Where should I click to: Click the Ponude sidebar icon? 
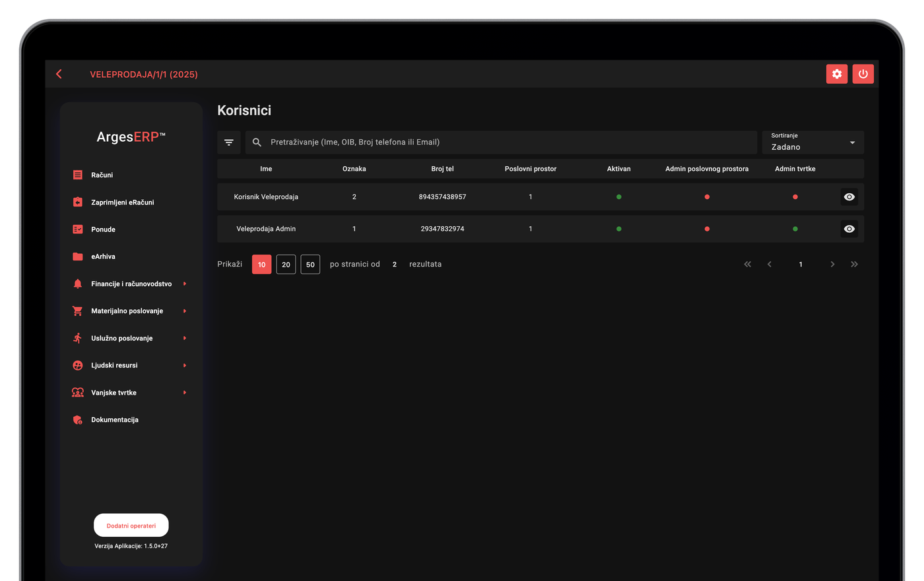pyautogui.click(x=78, y=229)
